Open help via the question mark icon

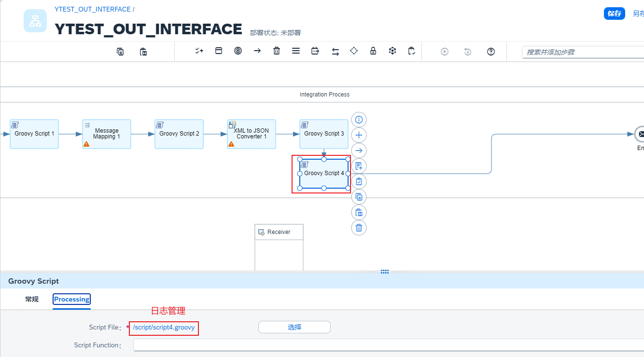[491, 52]
